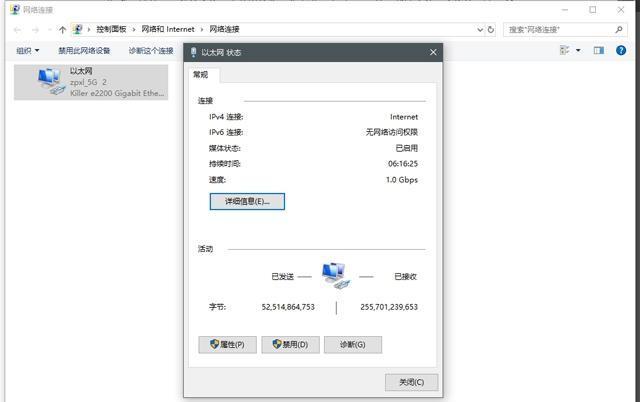
Task: Click 禁用此网络设备 toolbar command
Action: point(84,51)
